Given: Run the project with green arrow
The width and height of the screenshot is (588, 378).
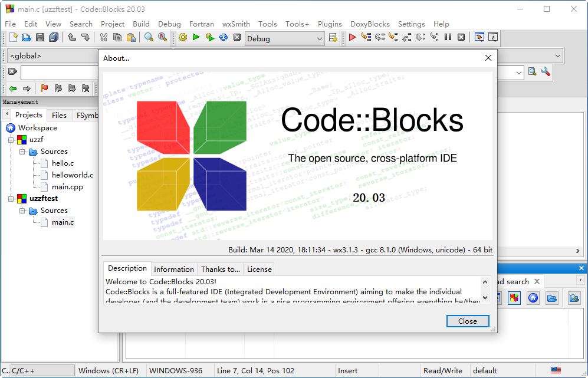Looking at the screenshot, I should pos(196,37).
